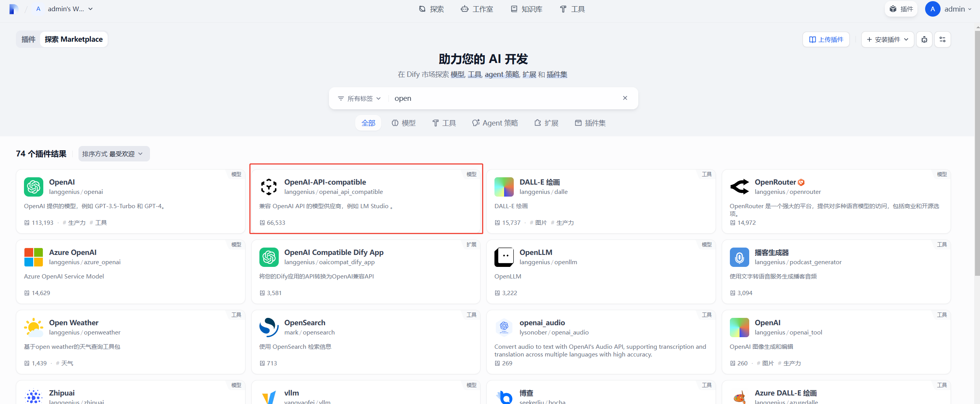
Task: Open the 知识库 nav item
Action: point(527,9)
